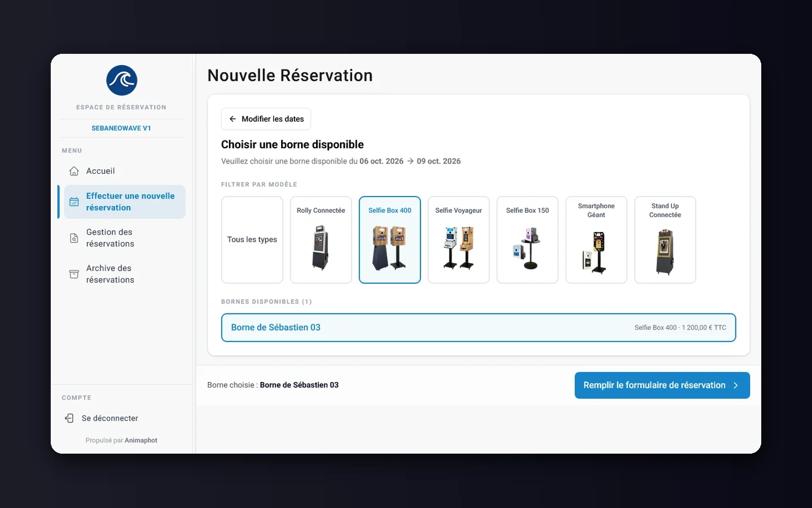Click Remplir le formulaire de réservation
812x508 pixels.
tap(662, 386)
